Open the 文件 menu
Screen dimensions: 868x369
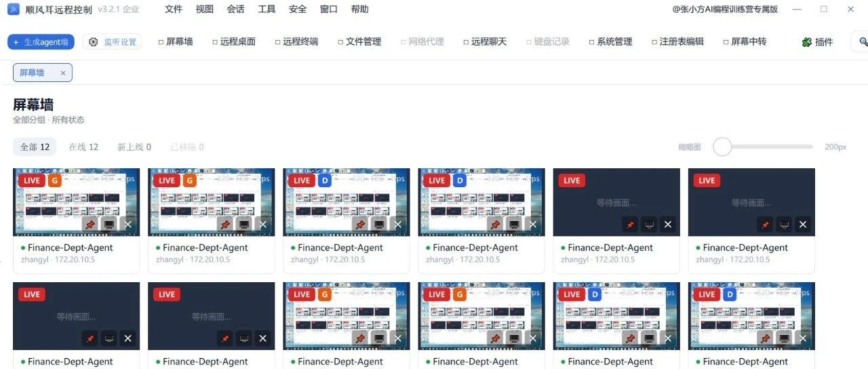(174, 9)
